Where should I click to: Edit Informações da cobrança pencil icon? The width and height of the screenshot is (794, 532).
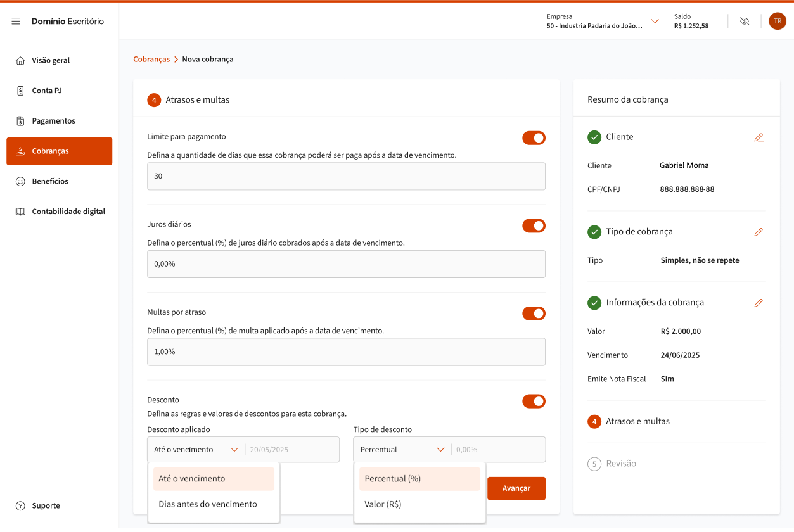click(759, 303)
